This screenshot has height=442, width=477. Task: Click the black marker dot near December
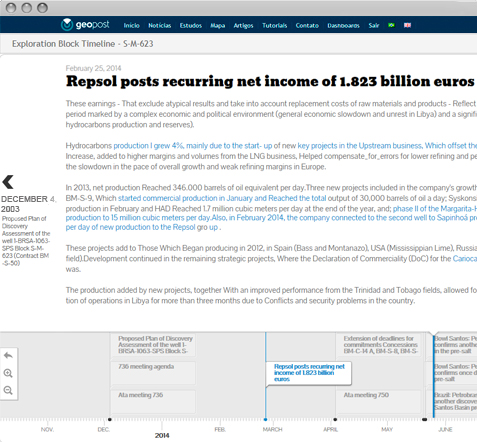point(110,419)
